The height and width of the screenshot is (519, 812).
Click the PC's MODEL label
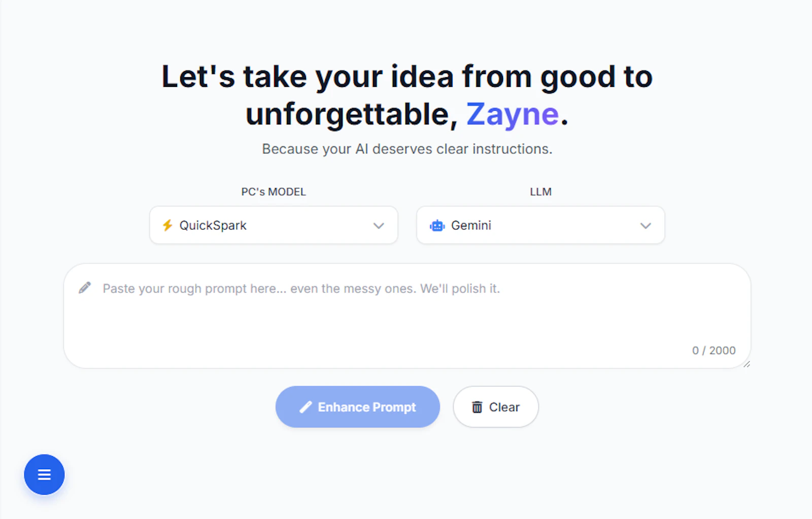274,192
